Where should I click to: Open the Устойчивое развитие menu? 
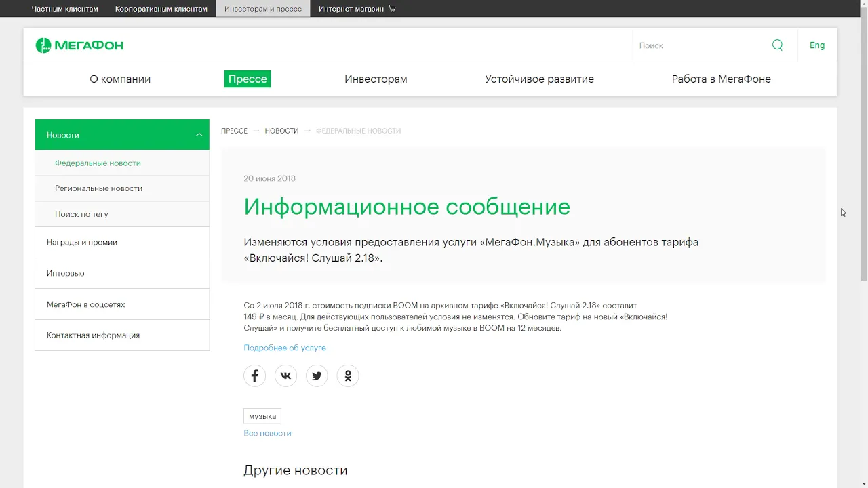pos(539,79)
